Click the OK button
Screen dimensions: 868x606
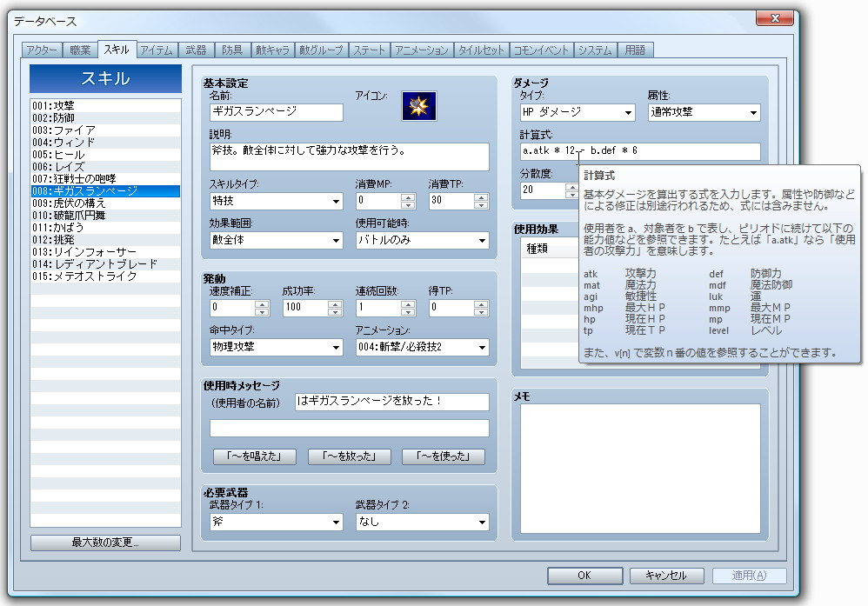coord(584,576)
